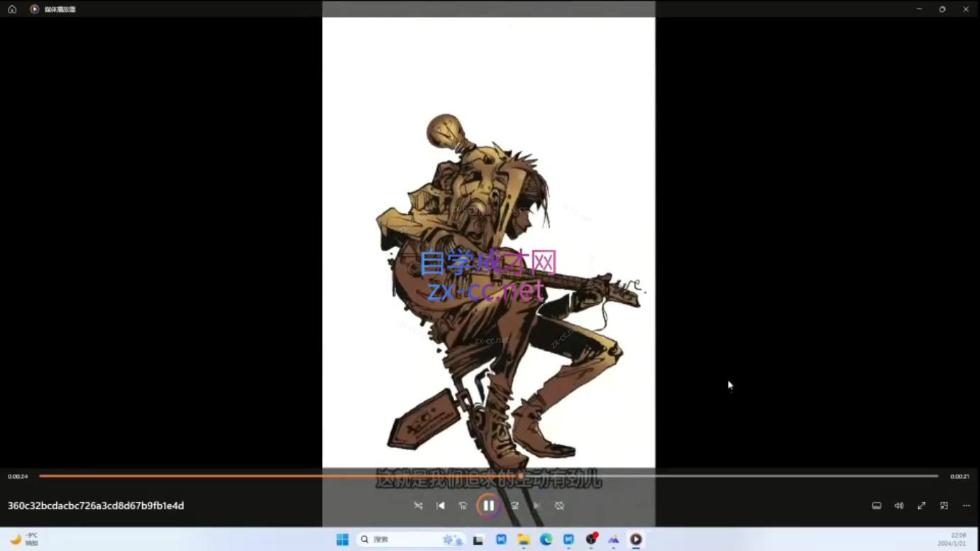Skip forward thirty seconds
The height and width of the screenshot is (551, 980).
(514, 506)
